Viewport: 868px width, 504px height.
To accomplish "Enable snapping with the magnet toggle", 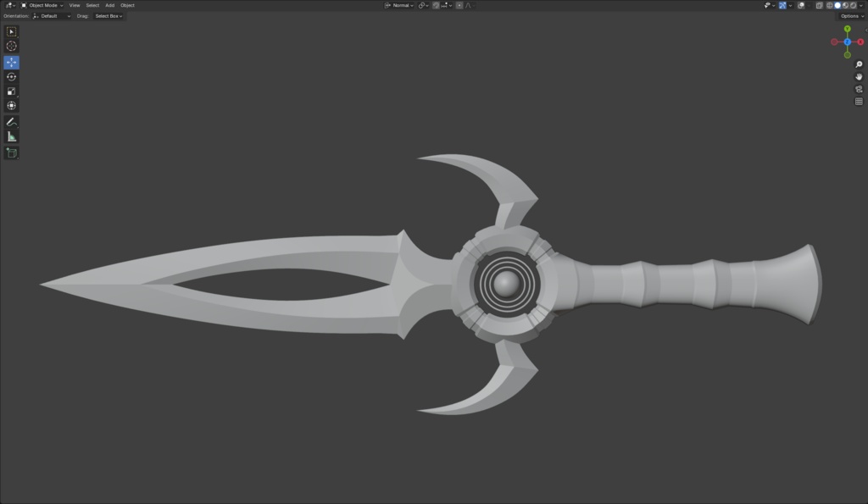I will pos(435,4).
